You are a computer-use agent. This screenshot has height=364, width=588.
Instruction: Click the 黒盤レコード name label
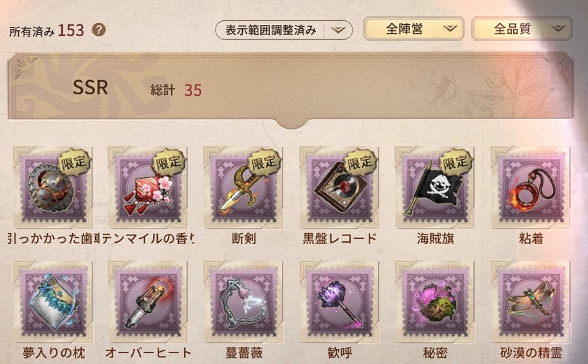pyautogui.click(x=339, y=239)
